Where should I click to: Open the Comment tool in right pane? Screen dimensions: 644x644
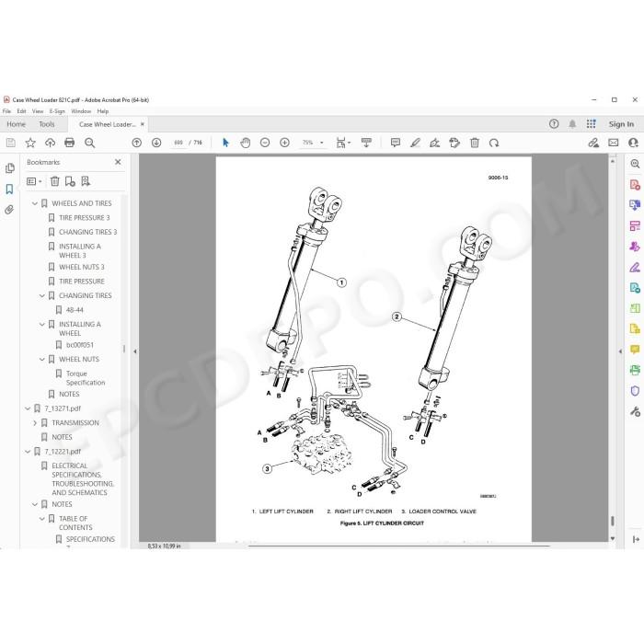coord(635,350)
